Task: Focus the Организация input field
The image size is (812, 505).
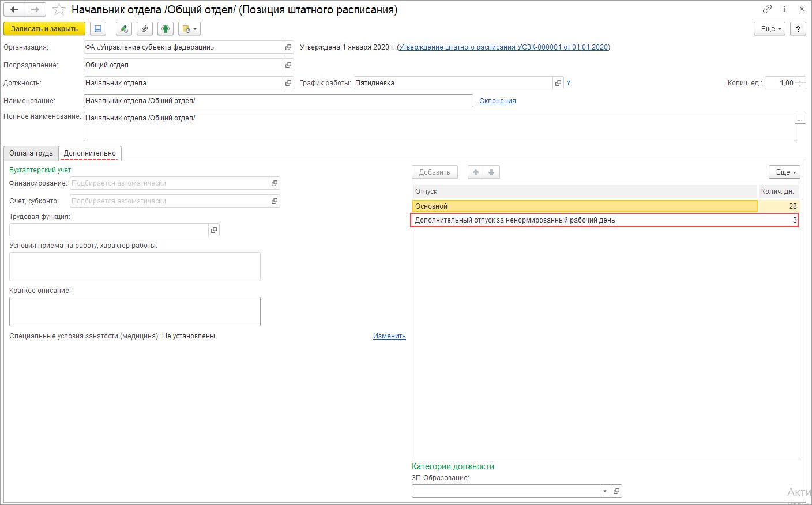Action: pos(183,47)
